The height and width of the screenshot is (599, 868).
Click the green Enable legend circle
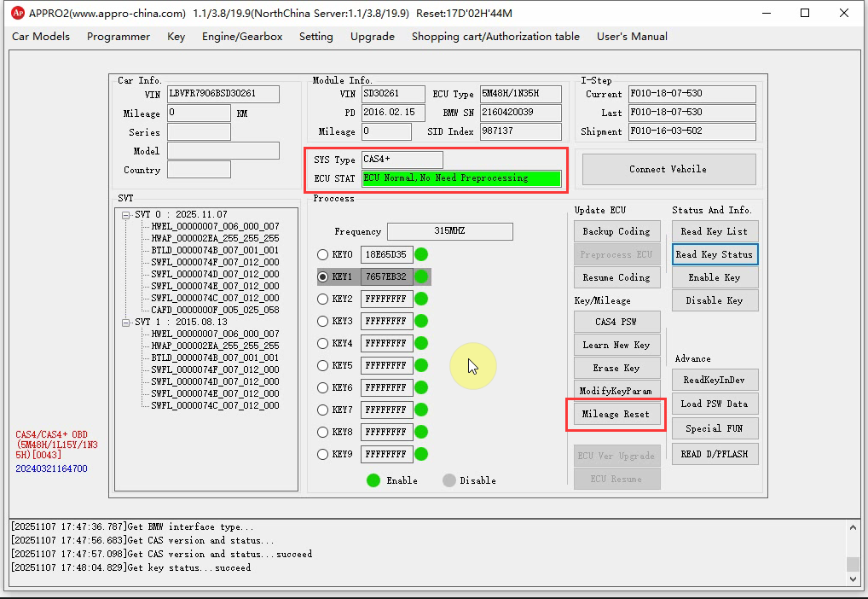coord(373,480)
